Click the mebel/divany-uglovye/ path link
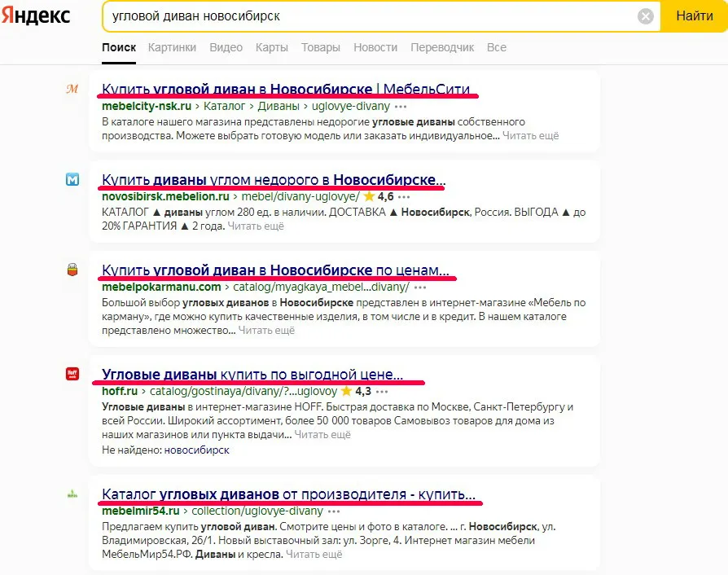 [300, 196]
